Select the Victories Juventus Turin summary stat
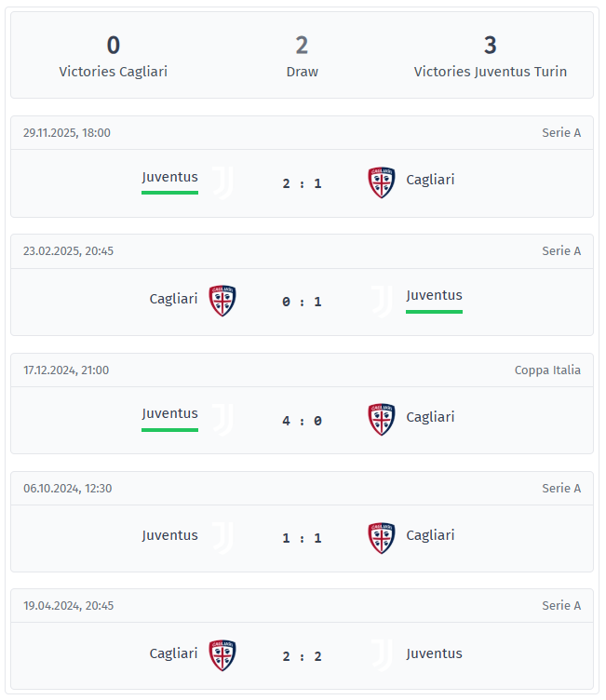The image size is (606, 700). tap(490, 56)
